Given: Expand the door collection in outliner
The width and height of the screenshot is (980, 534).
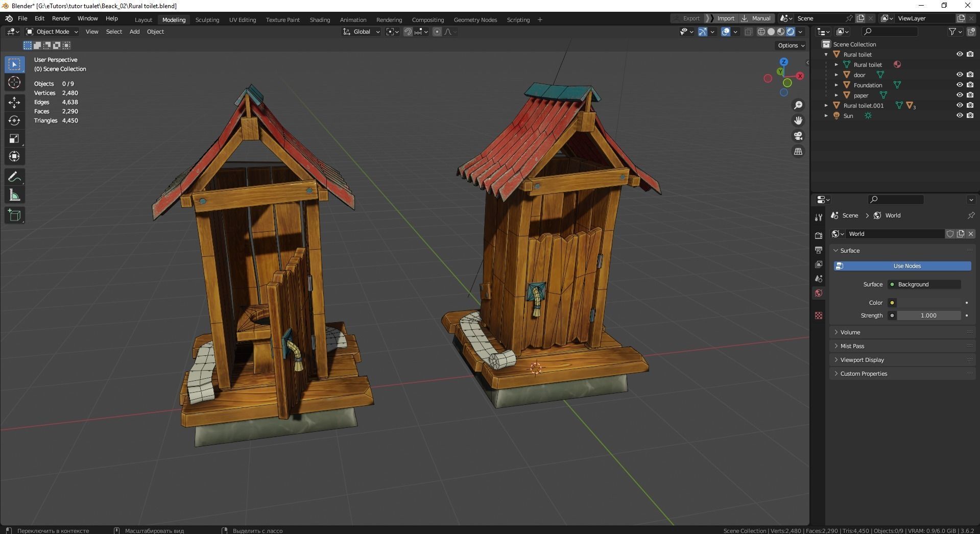Looking at the screenshot, I should click(x=836, y=75).
